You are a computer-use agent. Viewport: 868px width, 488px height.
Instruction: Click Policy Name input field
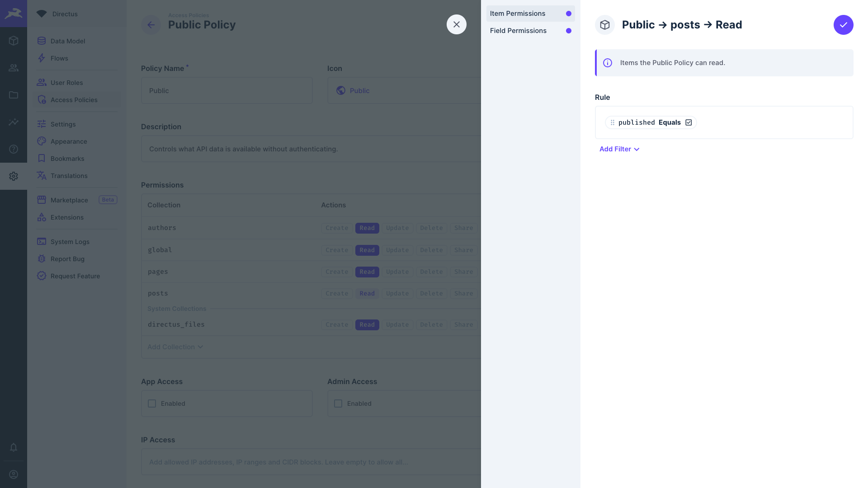(x=226, y=90)
